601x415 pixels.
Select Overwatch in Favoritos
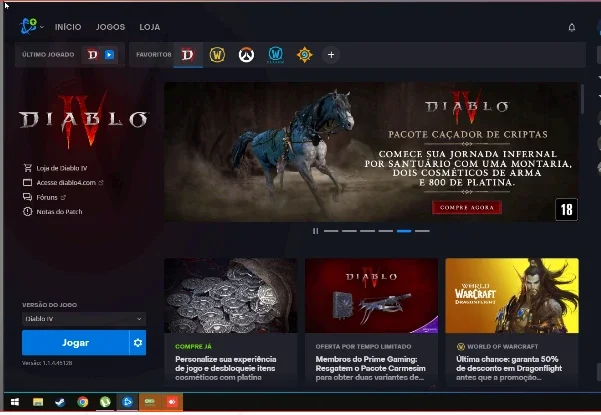246,55
